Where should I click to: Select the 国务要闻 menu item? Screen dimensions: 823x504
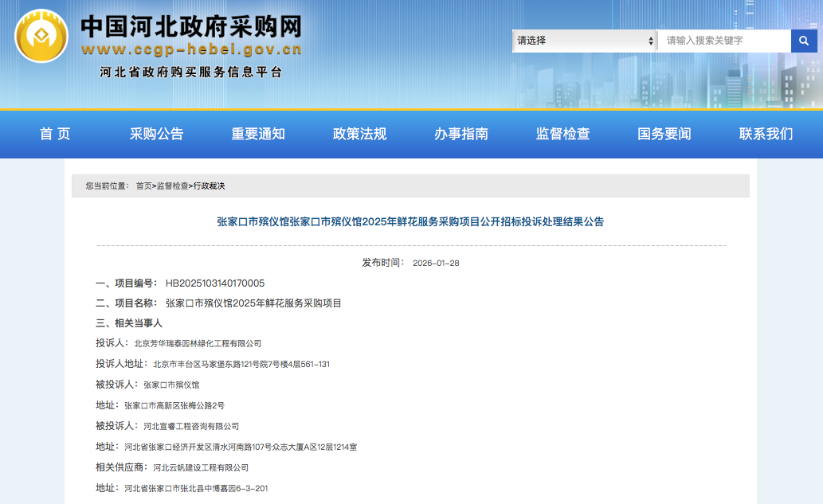tap(662, 135)
